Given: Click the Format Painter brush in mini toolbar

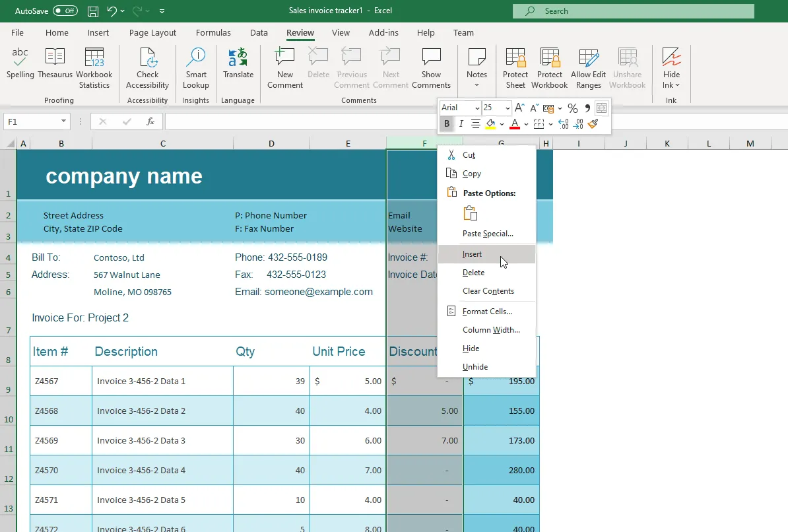Looking at the screenshot, I should tap(593, 124).
